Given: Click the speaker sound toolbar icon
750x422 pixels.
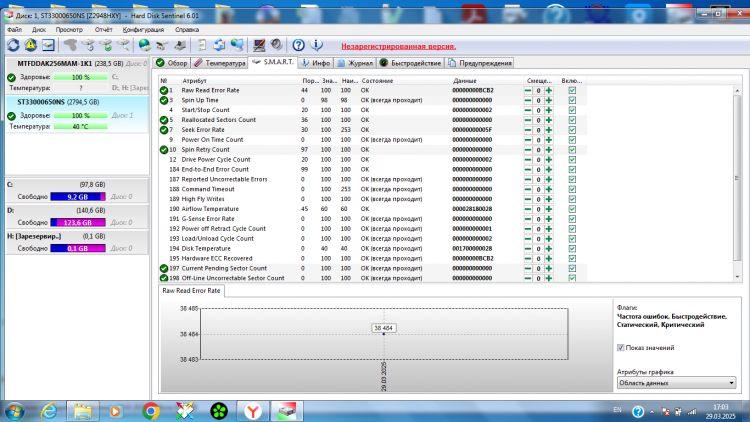Looking at the screenshot, I should [x=276, y=45].
